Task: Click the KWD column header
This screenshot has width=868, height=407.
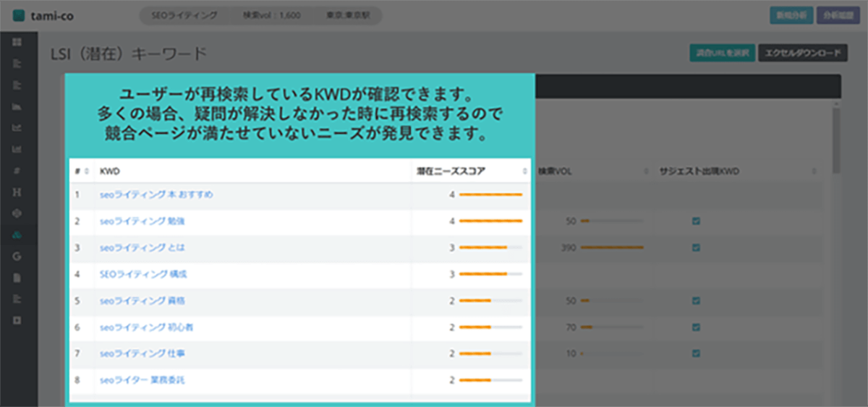Action: click(x=110, y=171)
